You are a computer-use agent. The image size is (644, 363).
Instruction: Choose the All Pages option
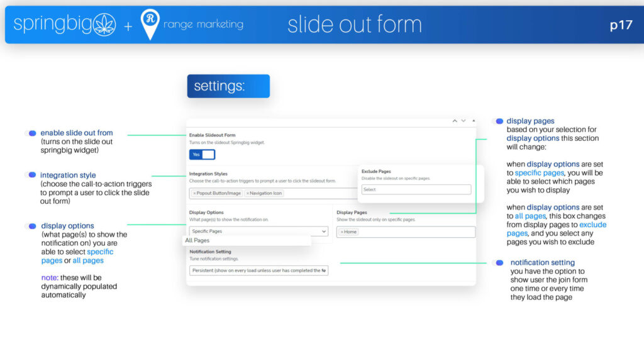coord(197,240)
